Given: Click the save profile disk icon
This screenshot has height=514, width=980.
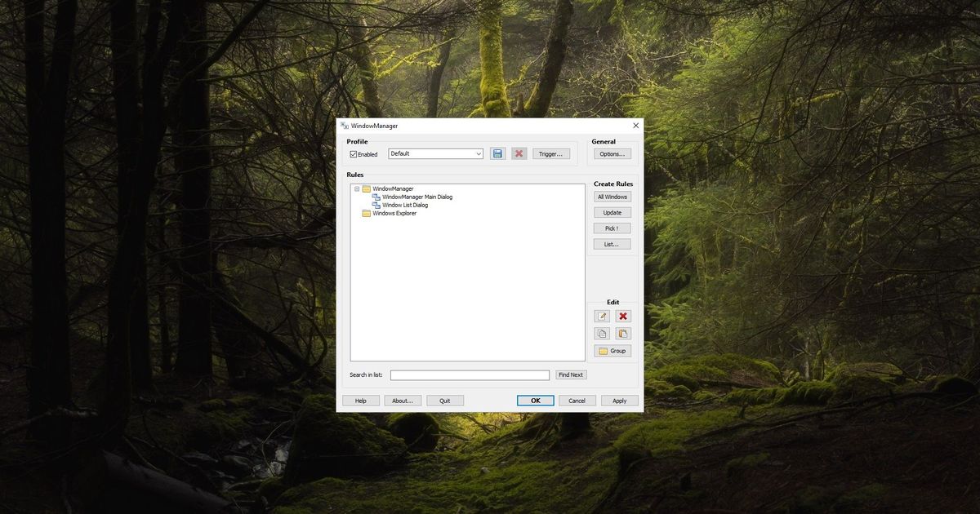Looking at the screenshot, I should [498, 153].
